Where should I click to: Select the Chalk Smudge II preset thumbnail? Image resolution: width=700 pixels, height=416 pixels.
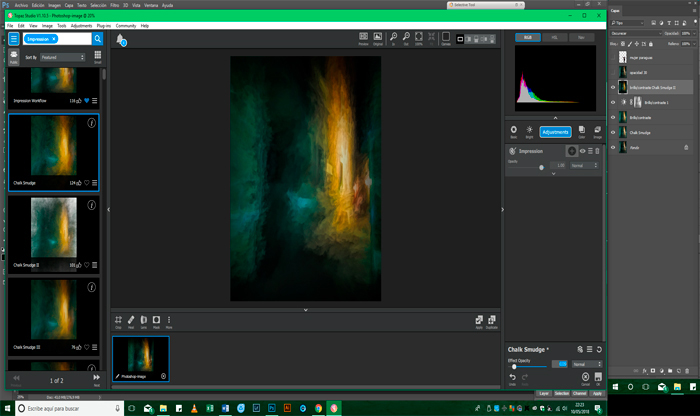pos(54,230)
